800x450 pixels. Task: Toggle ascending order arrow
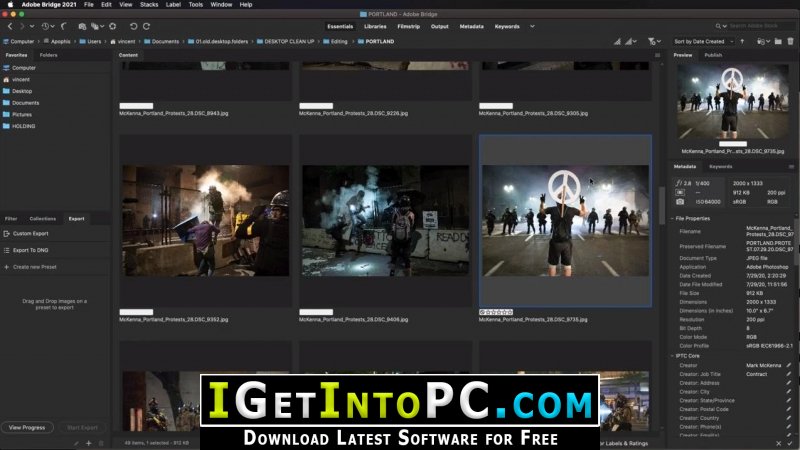click(x=742, y=41)
